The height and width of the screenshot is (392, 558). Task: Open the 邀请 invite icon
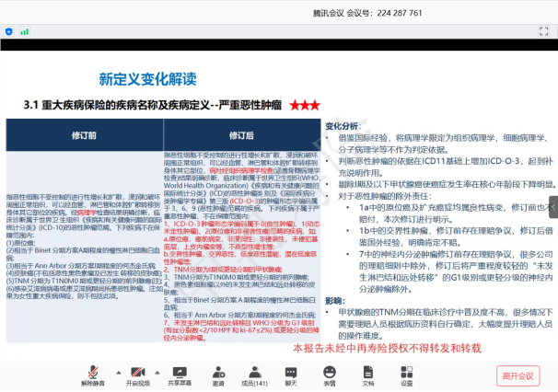pyautogui.click(x=218, y=375)
